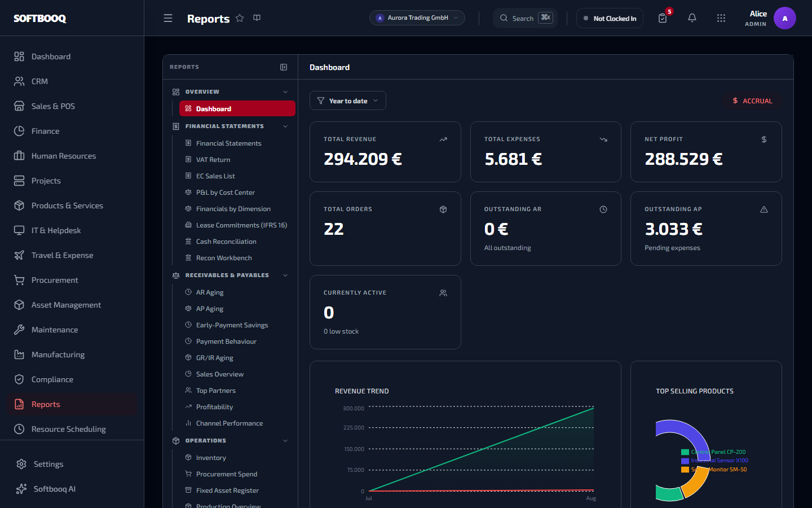Open Settings in the sidebar

pyautogui.click(x=72, y=464)
